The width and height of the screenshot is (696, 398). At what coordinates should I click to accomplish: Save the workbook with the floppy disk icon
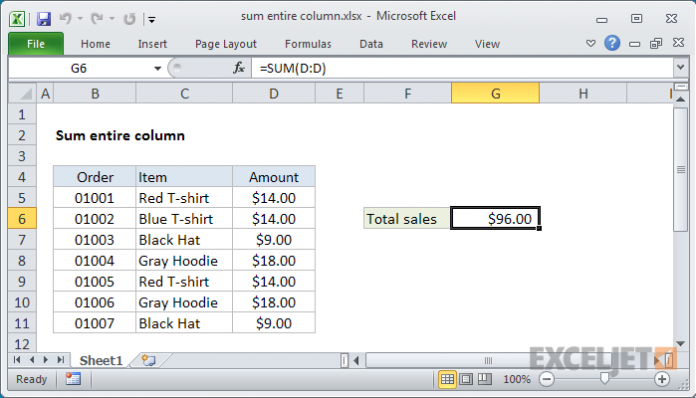point(44,19)
